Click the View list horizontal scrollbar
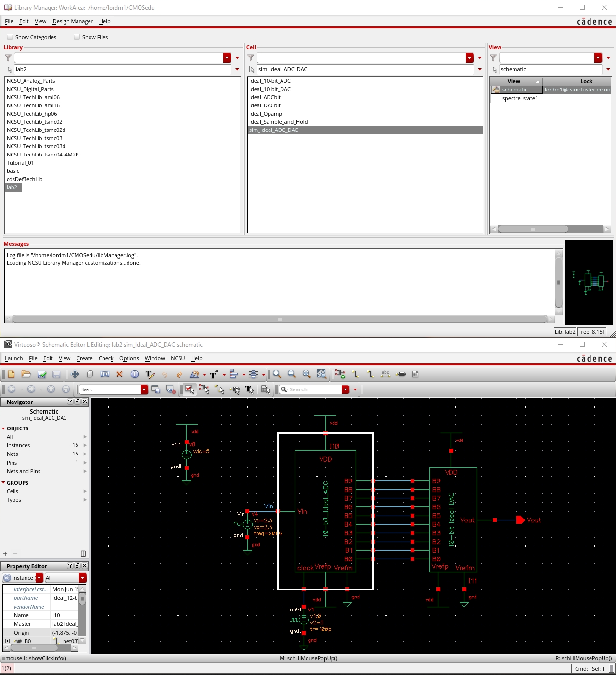 coord(533,229)
